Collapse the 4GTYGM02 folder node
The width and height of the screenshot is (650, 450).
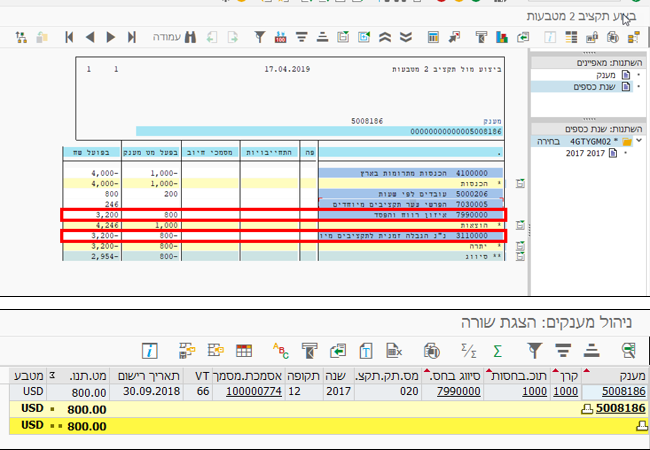pyautogui.click(x=639, y=141)
